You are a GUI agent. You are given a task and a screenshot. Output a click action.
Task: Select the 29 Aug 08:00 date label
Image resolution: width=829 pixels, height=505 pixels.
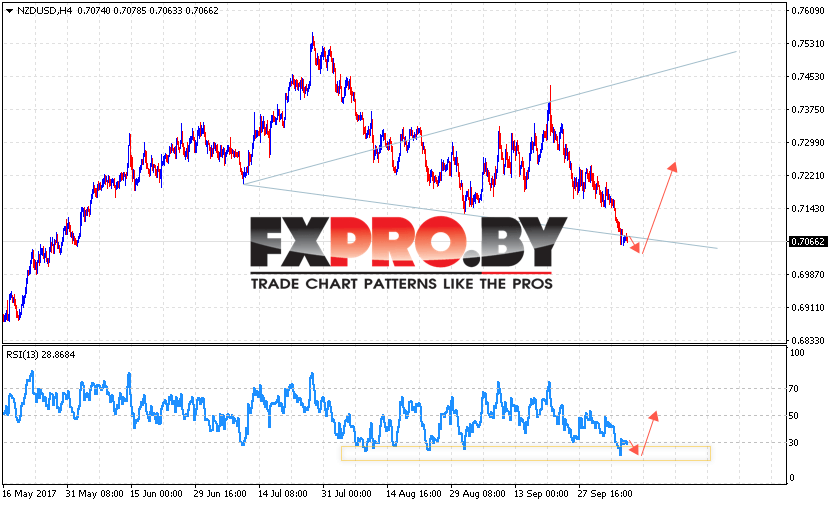tap(477, 494)
